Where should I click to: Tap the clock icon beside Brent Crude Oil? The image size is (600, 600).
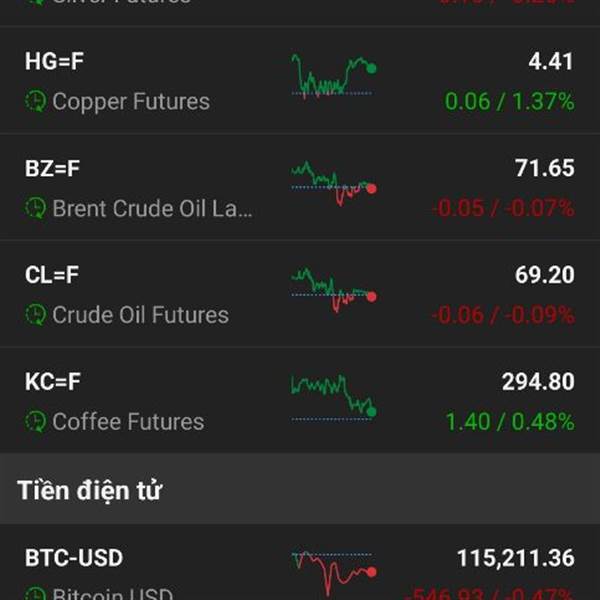36,208
